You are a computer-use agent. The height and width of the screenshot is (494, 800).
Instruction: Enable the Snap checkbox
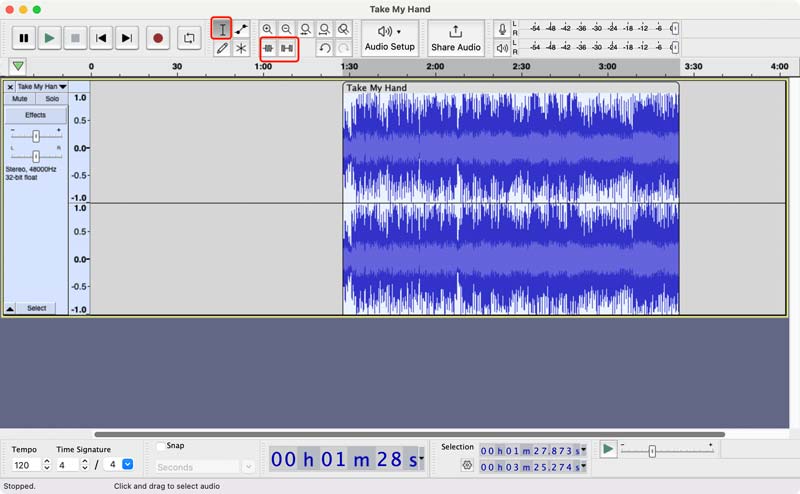tap(161, 446)
